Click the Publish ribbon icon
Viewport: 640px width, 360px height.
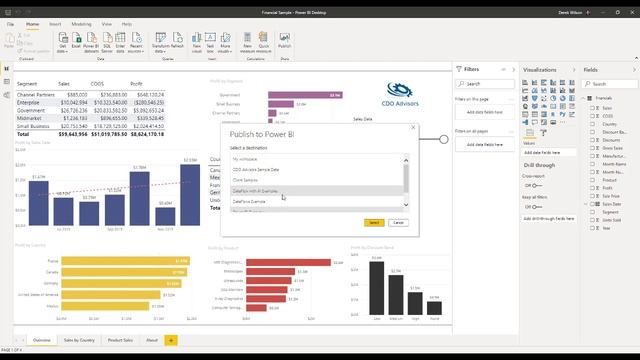(x=284, y=38)
